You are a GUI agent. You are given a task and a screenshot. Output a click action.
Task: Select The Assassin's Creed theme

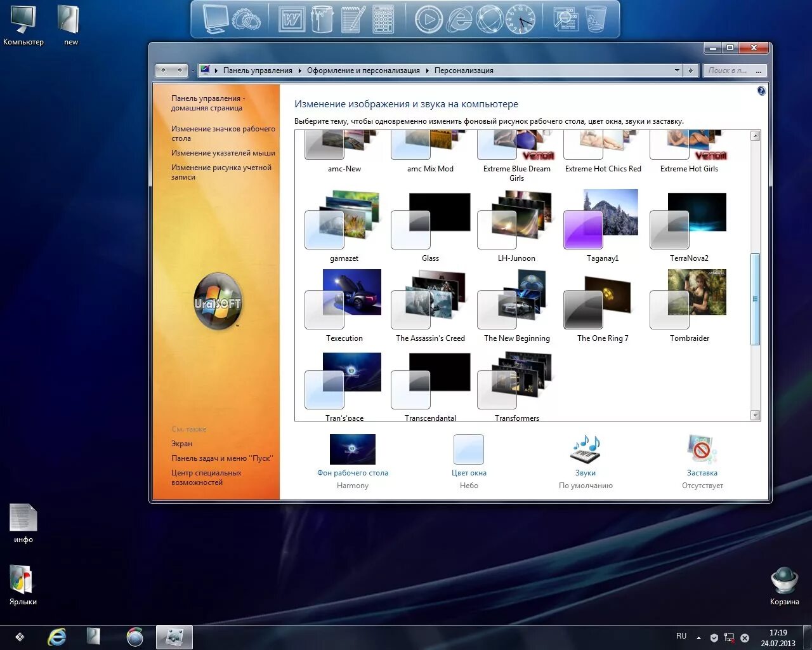pyautogui.click(x=431, y=307)
